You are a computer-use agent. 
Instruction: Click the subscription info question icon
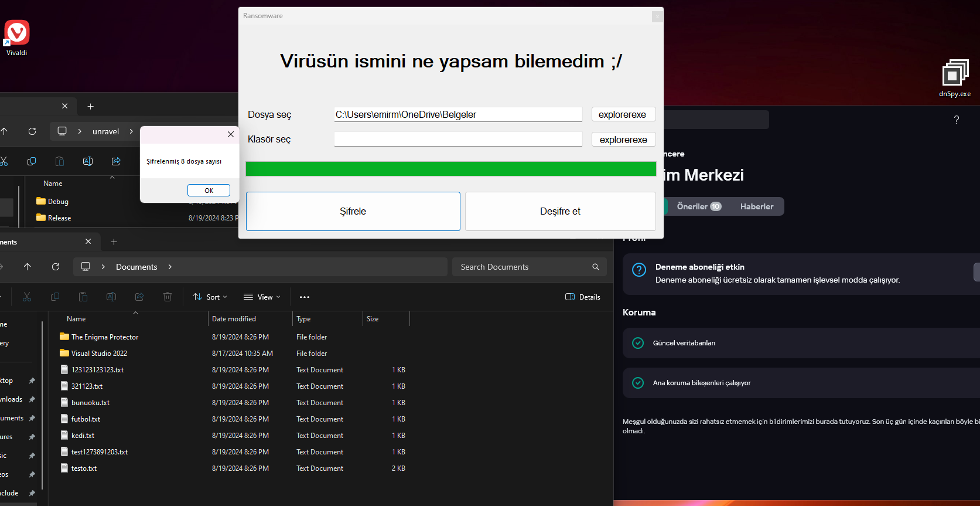tap(639, 270)
